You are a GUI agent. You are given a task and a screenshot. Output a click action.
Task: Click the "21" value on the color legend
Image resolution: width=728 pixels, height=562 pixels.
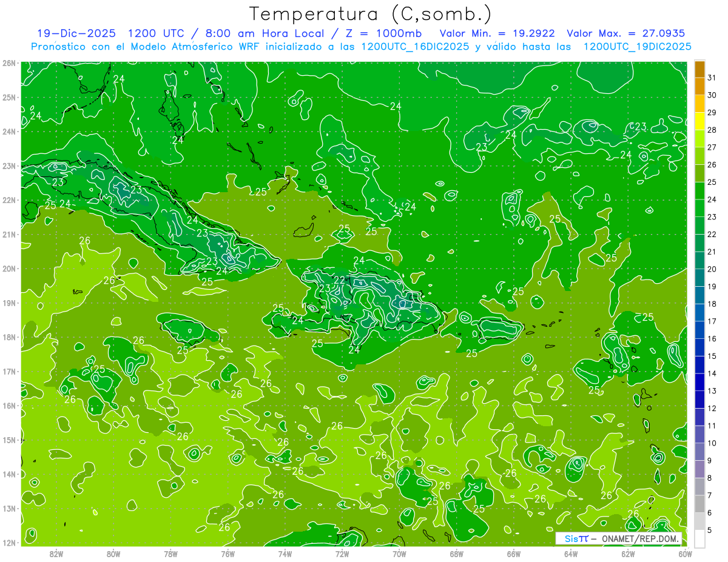712,251
